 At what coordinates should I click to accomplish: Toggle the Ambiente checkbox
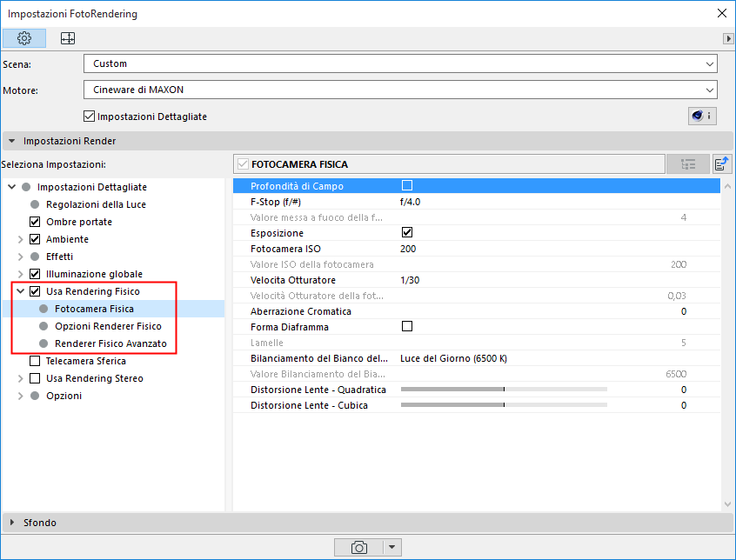point(35,239)
